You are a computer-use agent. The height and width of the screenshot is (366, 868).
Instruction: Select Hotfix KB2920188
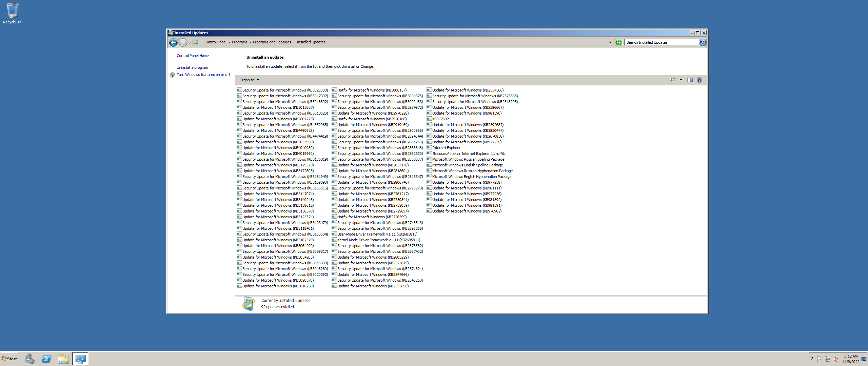click(369, 119)
